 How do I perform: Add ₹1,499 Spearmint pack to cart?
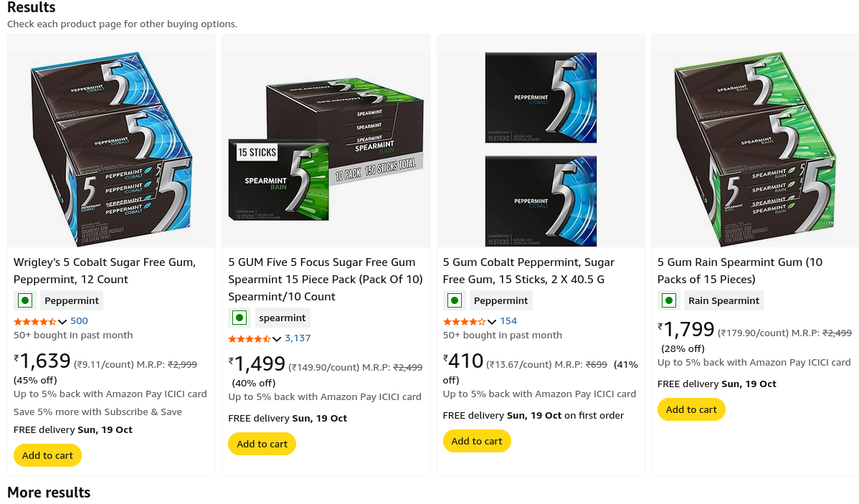pyautogui.click(x=262, y=444)
